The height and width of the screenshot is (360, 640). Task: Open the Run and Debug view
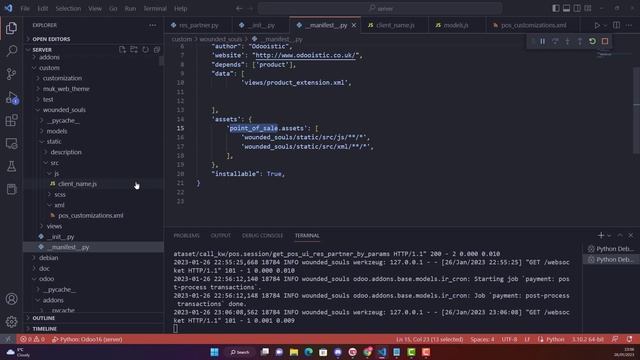coord(11,98)
